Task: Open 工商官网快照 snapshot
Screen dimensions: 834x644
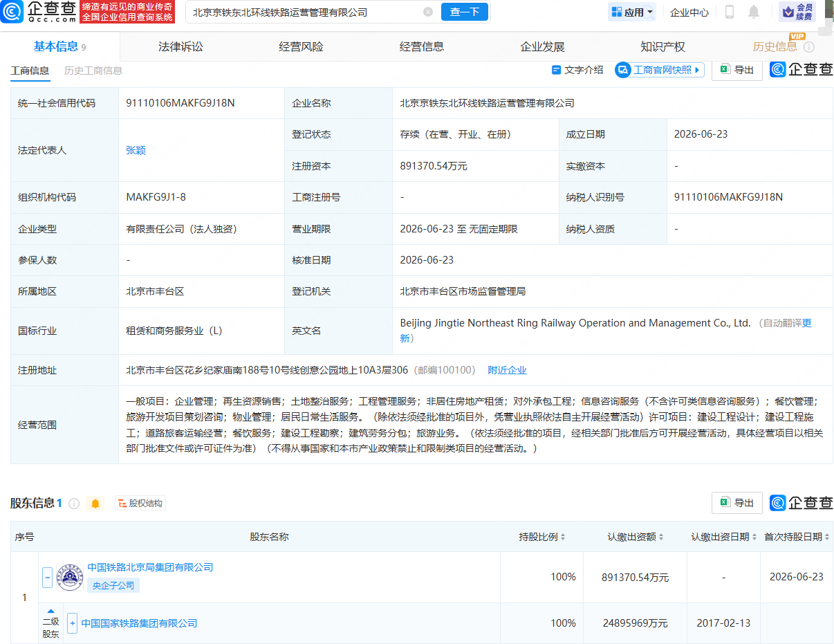Action: [x=660, y=70]
